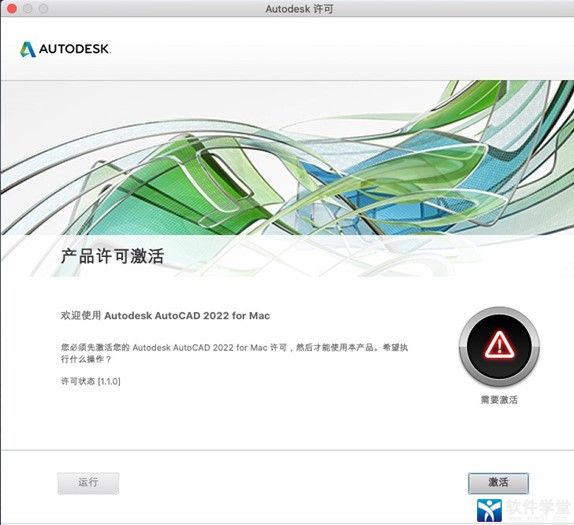574x525 pixels.
Task: Click the grayed-out zoom window button
Action: click(43, 8)
